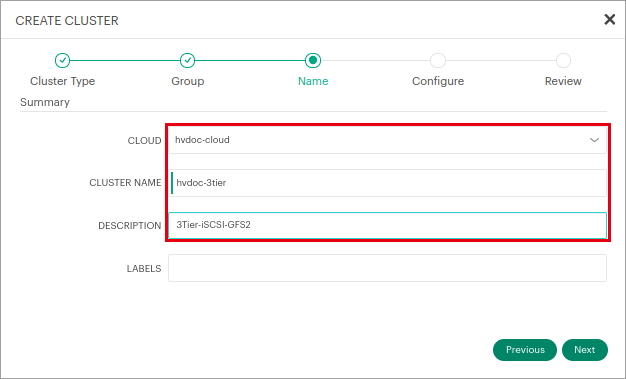Select the Group step label
626x379 pixels.
point(188,81)
